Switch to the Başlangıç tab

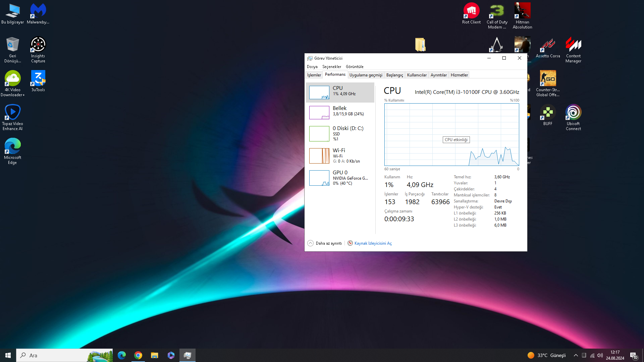coord(395,75)
